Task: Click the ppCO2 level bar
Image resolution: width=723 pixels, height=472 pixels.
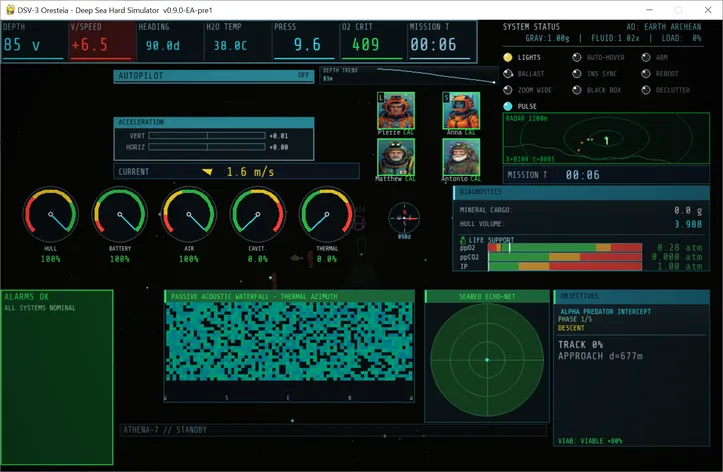Action: click(x=565, y=257)
